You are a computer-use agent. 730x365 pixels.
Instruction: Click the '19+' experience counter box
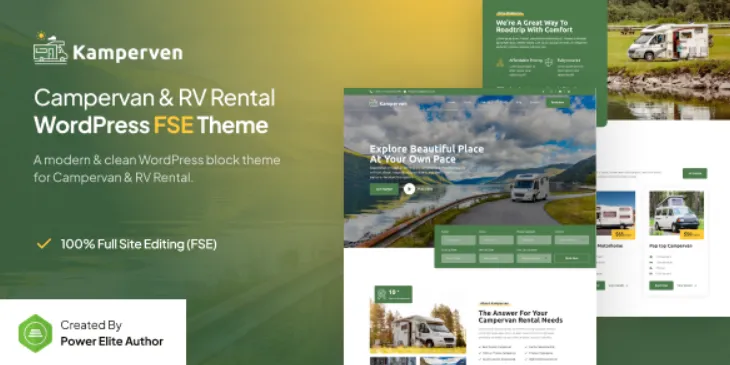(393, 294)
